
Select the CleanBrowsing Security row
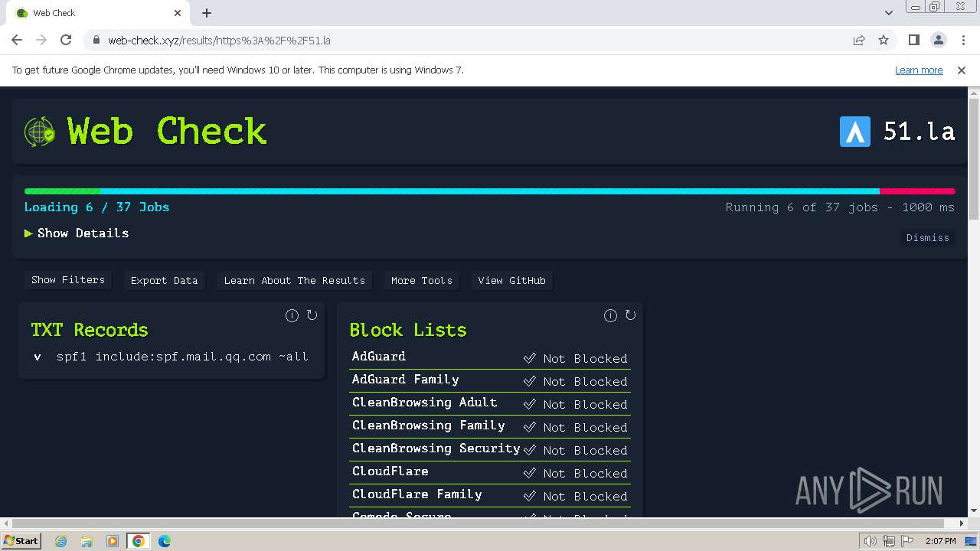tap(490, 449)
